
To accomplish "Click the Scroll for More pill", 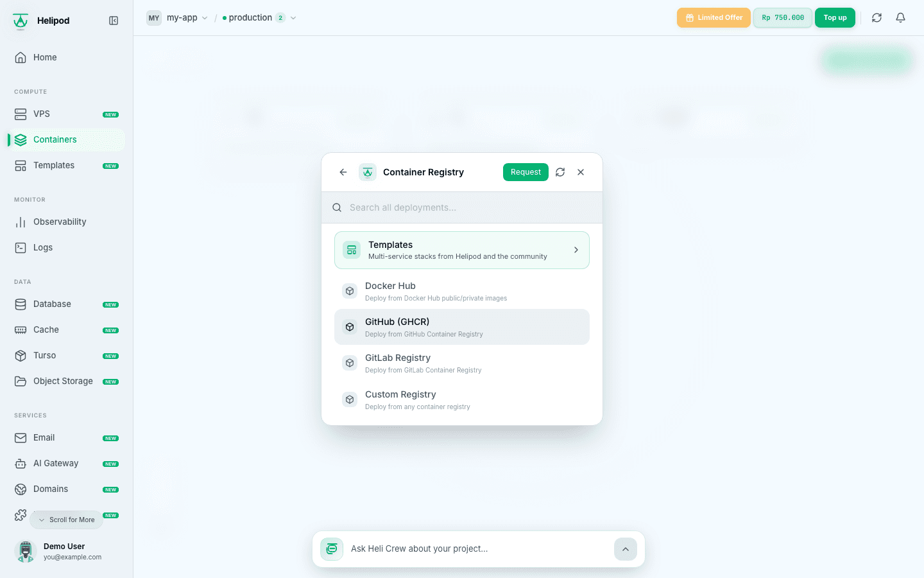I will tap(66, 520).
